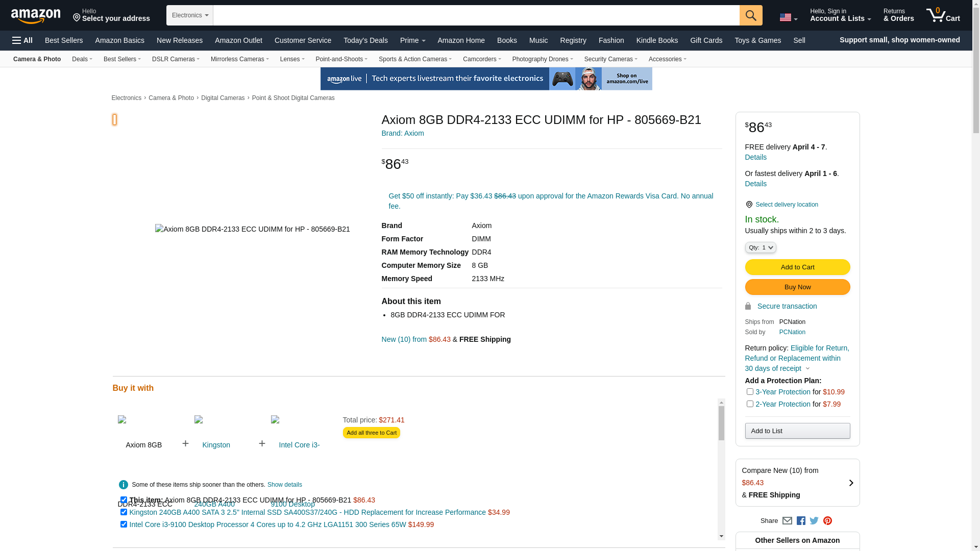Open the Qty quantity dropdown
The image size is (980, 551).
coord(760,247)
